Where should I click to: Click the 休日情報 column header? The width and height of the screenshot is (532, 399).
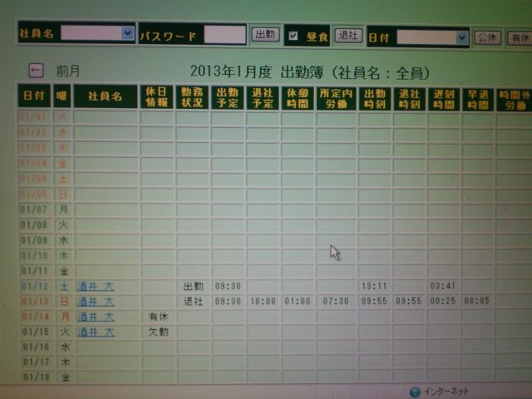tap(157, 97)
